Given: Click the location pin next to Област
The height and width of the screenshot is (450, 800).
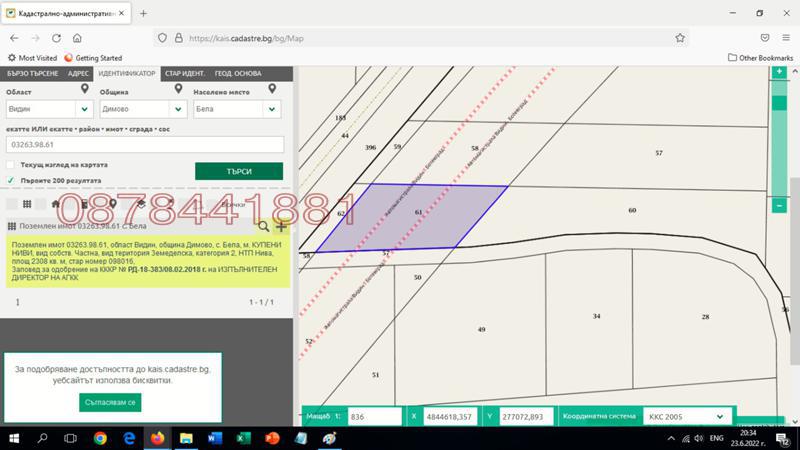Looking at the screenshot, I should pyautogui.click(x=85, y=90).
